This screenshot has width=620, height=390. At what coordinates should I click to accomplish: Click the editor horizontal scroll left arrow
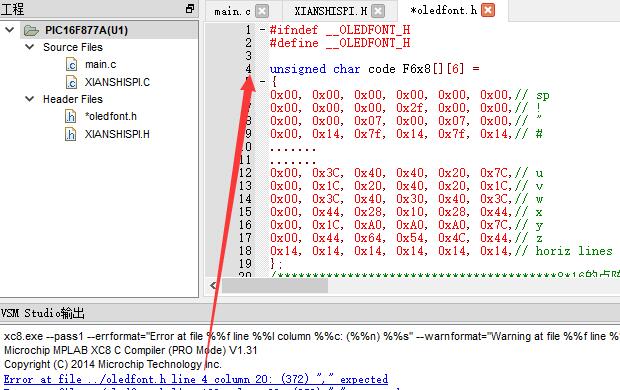coord(214,285)
